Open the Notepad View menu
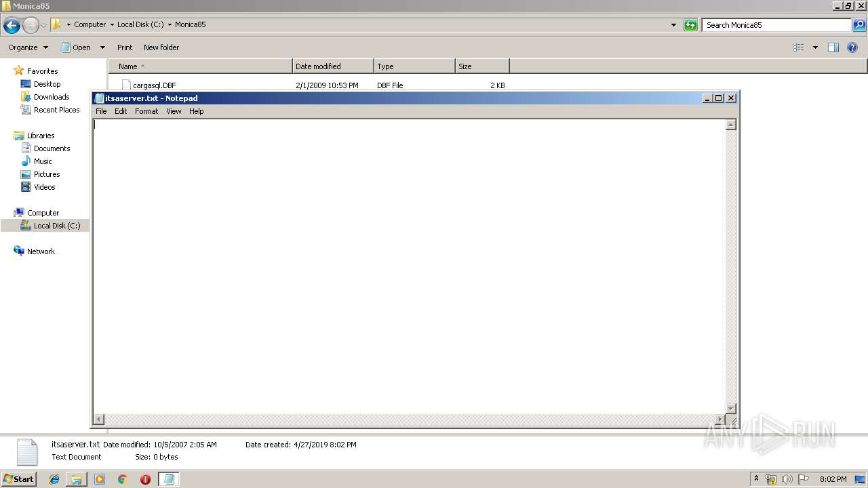 tap(174, 111)
